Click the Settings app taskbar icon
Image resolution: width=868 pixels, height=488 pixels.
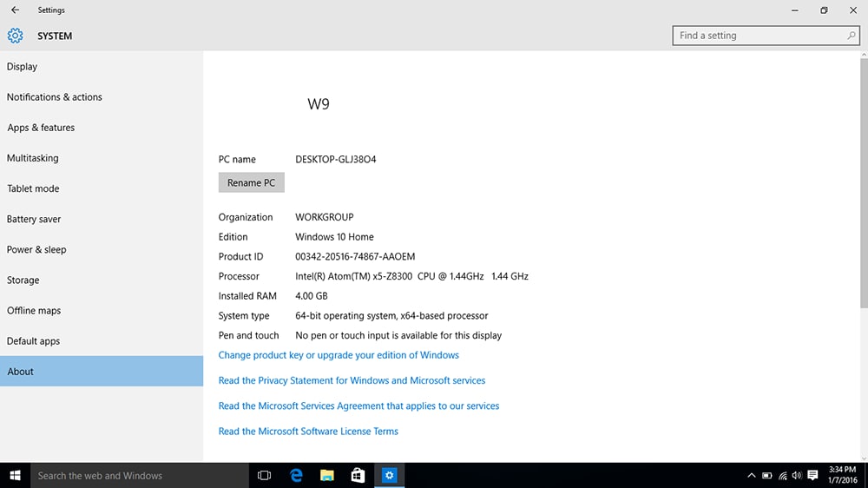click(389, 476)
